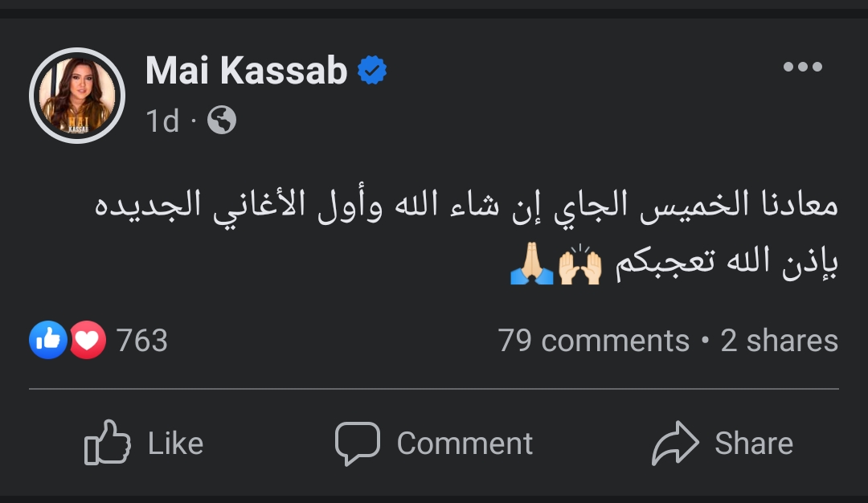Click the praying hands emoji in post

coord(532,268)
